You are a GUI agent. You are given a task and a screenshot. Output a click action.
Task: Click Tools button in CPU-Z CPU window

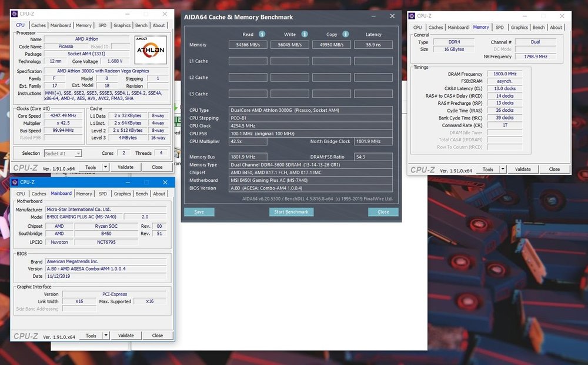[91, 167]
